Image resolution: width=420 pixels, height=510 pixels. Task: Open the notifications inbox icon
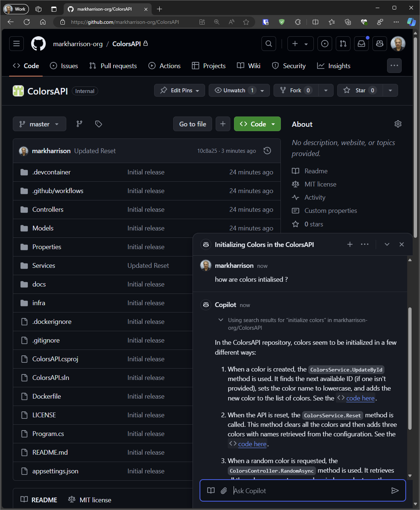[x=361, y=44]
